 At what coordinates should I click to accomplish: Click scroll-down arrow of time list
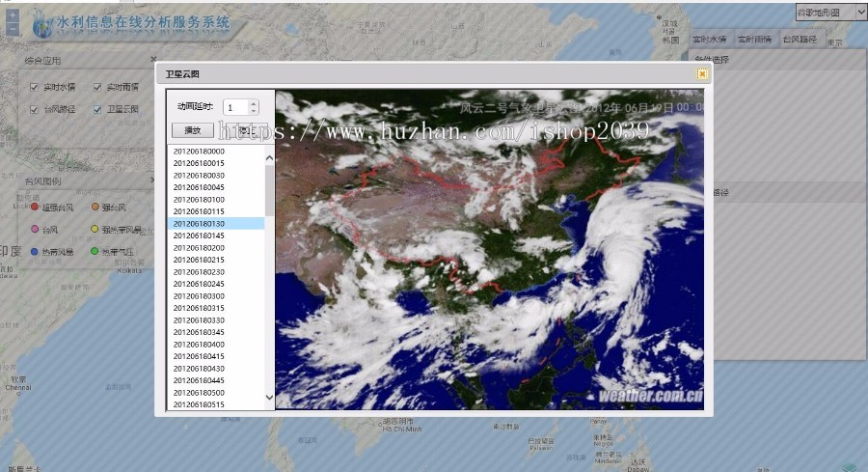[269, 398]
